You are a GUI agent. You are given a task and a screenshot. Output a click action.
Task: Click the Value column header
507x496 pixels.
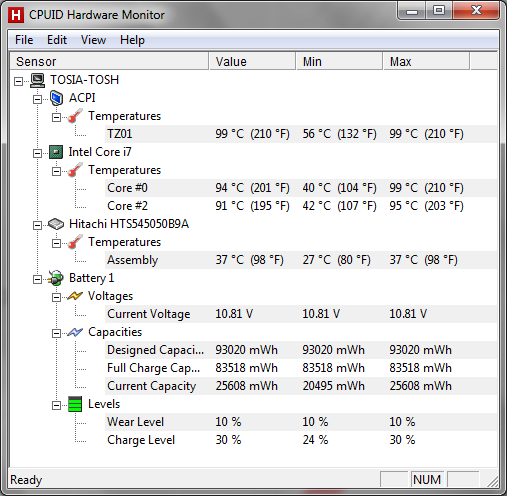(x=252, y=61)
